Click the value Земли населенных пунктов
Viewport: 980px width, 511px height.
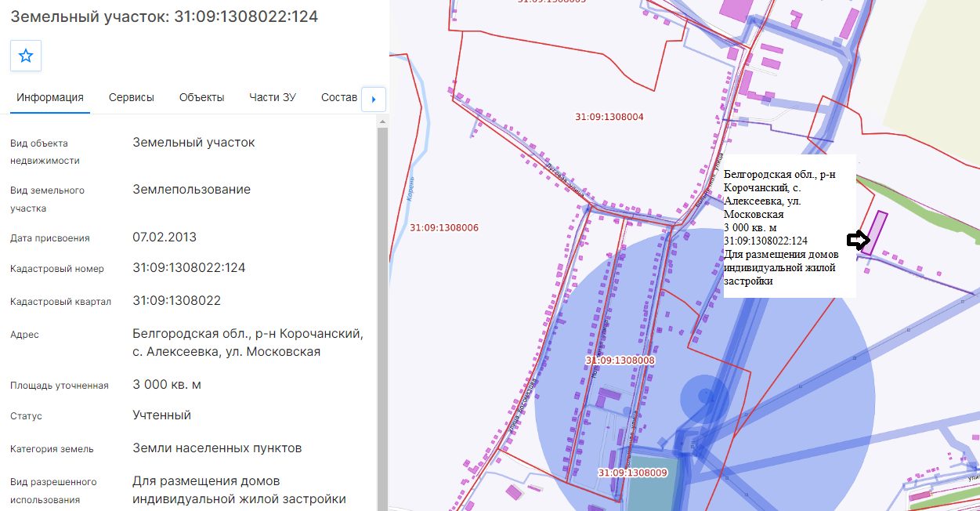click(217, 448)
